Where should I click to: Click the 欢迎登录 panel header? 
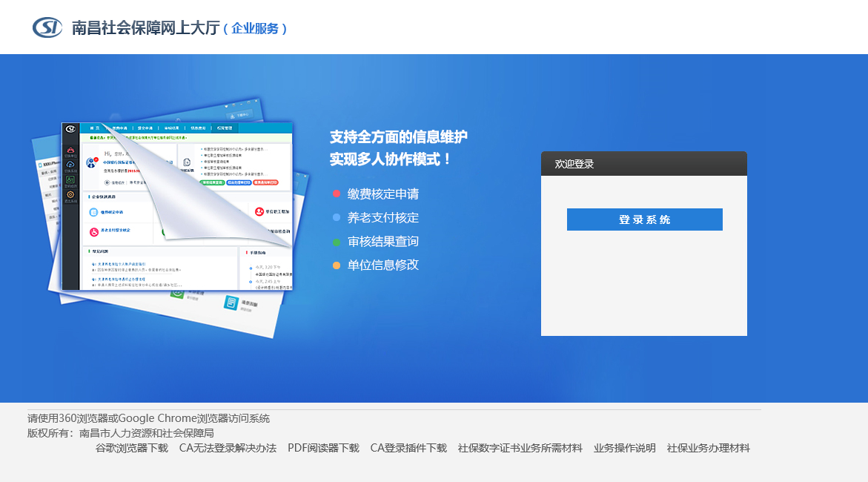[x=644, y=163]
